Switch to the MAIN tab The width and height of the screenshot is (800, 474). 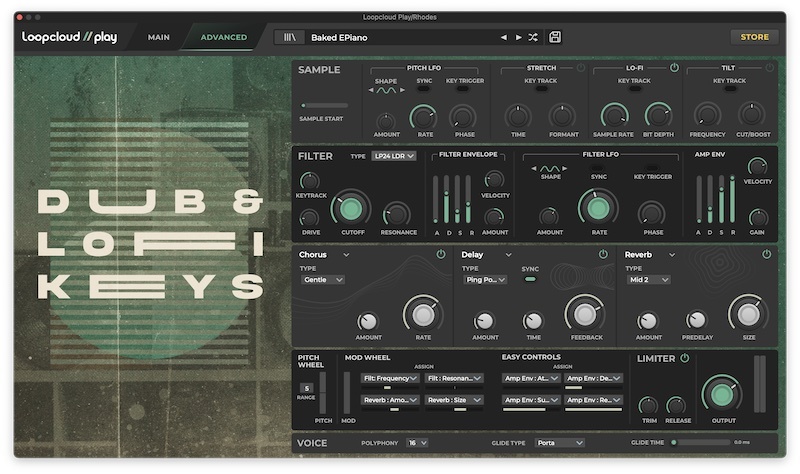158,38
